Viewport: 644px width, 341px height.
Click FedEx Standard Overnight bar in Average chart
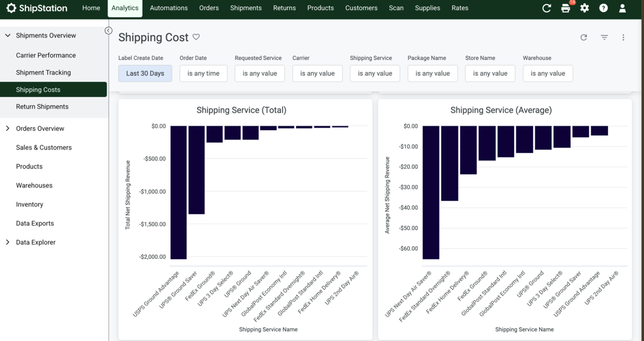coord(450,164)
